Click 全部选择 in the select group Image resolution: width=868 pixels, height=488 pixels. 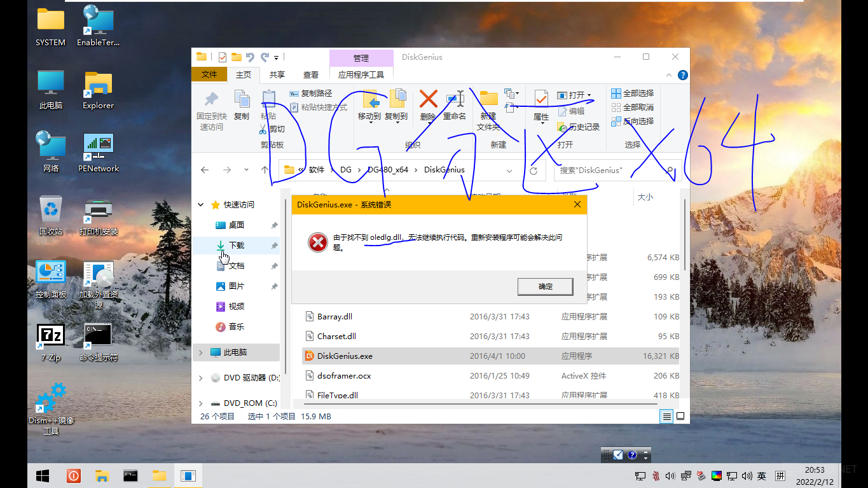[x=633, y=94]
